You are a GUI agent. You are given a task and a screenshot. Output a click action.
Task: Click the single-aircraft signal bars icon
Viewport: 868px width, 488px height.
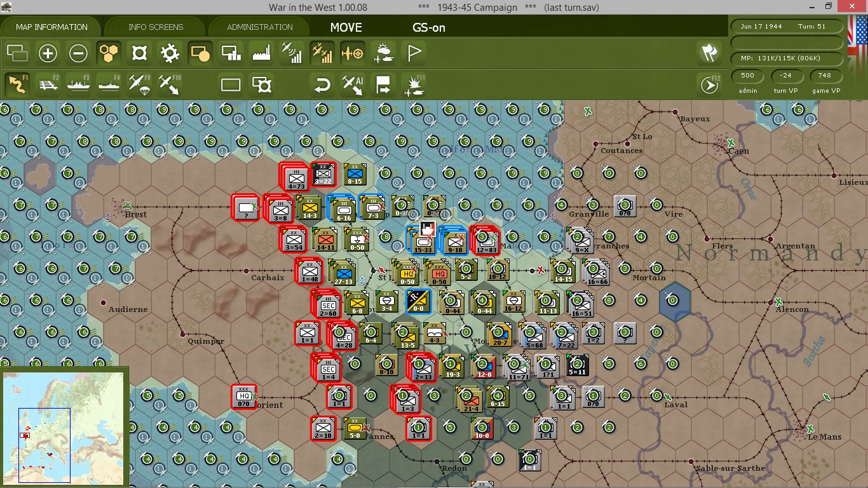point(292,53)
